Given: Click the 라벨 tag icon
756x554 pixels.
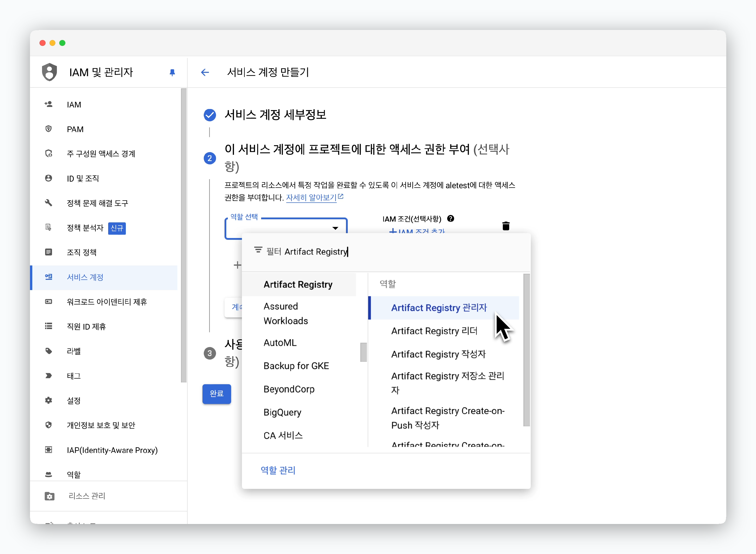Looking at the screenshot, I should (x=49, y=351).
